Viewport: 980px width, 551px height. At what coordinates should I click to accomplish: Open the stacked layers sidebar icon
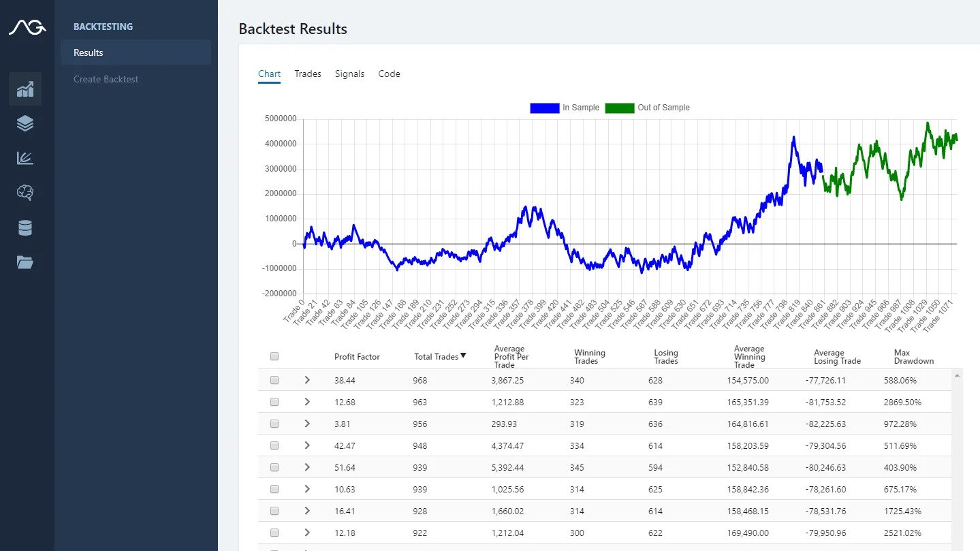tap(25, 123)
